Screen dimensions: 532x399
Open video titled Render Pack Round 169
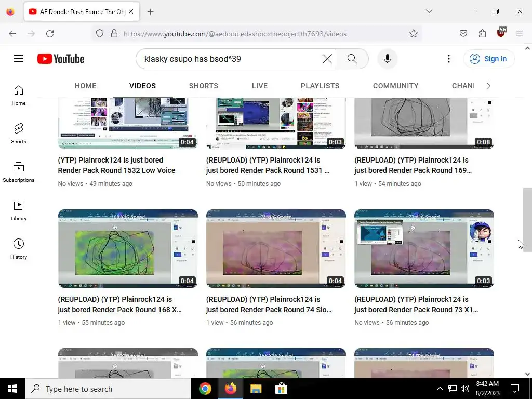(x=413, y=165)
